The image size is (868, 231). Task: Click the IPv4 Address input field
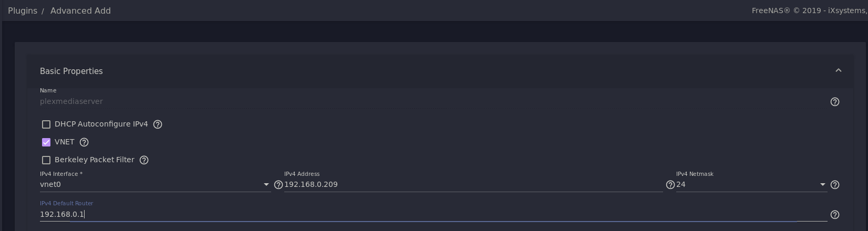pos(473,185)
